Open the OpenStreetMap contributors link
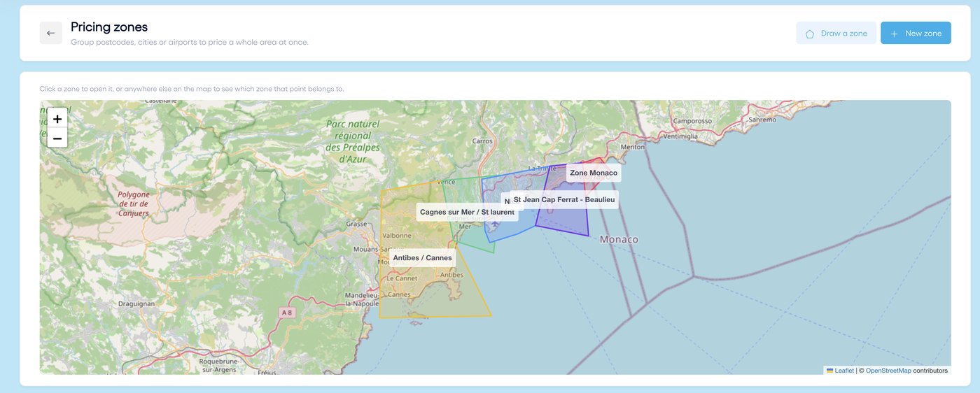This screenshot has width=980, height=393. (888, 371)
